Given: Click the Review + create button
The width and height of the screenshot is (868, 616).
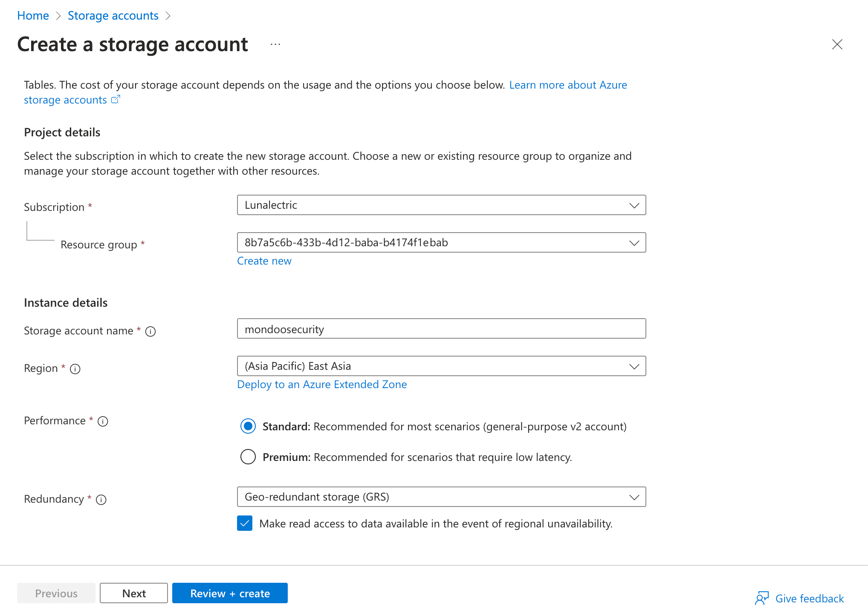Looking at the screenshot, I should pos(230,593).
